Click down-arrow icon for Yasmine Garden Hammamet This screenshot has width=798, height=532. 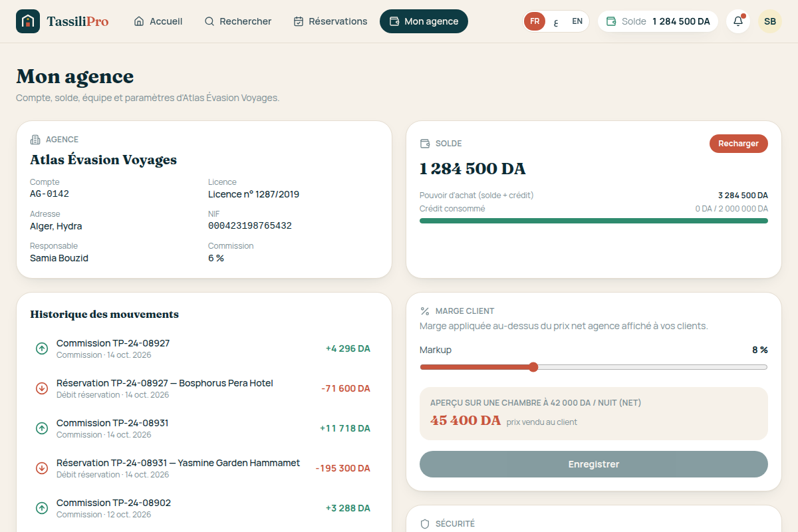coord(42,468)
